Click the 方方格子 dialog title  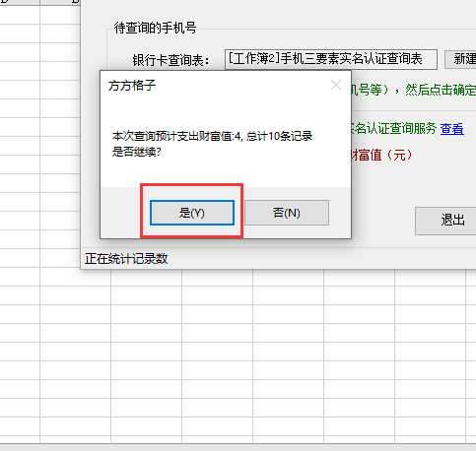click(x=132, y=86)
